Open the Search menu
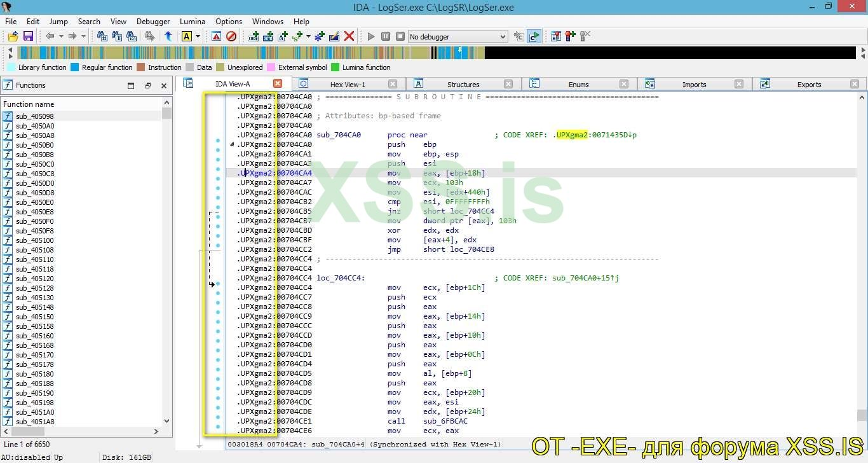 89,21
